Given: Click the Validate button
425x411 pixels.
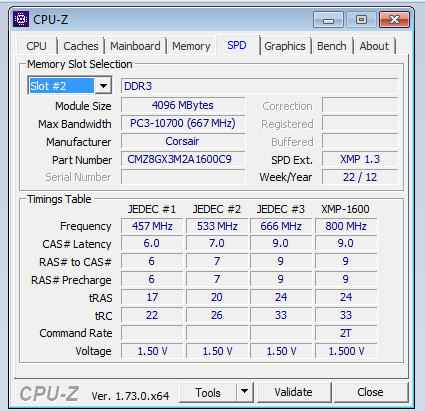Looking at the screenshot, I should coord(293,392).
